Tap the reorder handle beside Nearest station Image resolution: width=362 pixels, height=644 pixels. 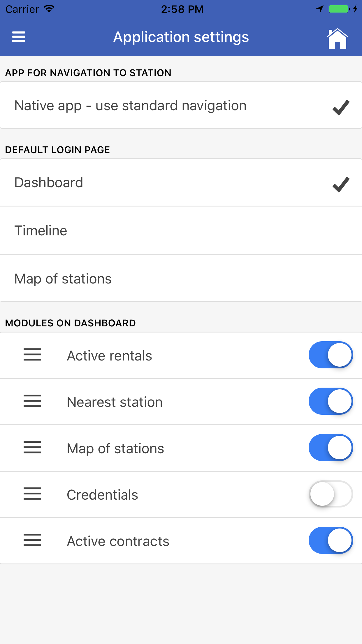coord(32,401)
